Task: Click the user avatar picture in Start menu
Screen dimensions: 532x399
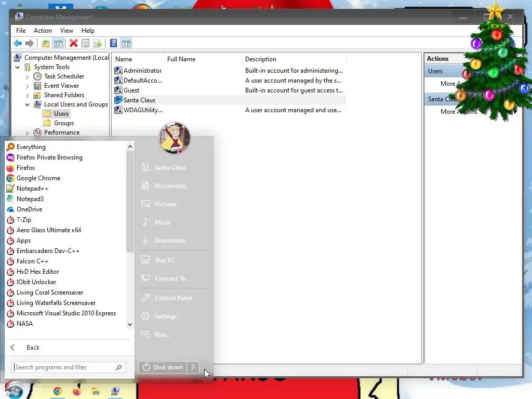Action: 175,138
